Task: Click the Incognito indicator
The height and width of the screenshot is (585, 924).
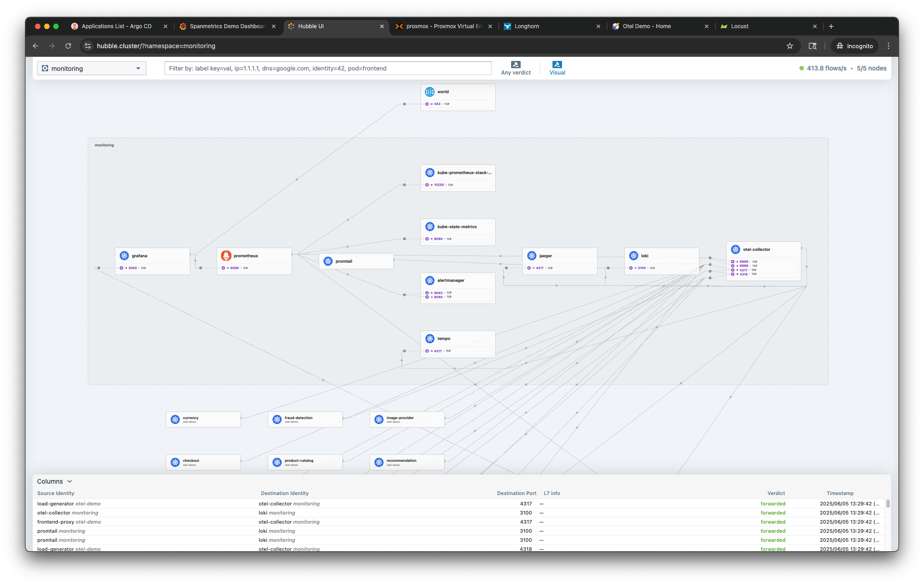Action: pos(855,46)
